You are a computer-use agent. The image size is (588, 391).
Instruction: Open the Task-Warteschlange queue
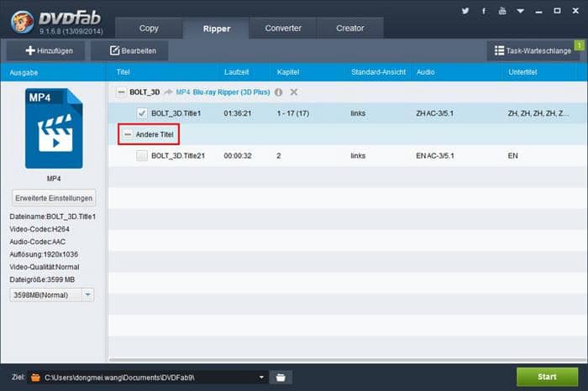pyautogui.click(x=533, y=50)
